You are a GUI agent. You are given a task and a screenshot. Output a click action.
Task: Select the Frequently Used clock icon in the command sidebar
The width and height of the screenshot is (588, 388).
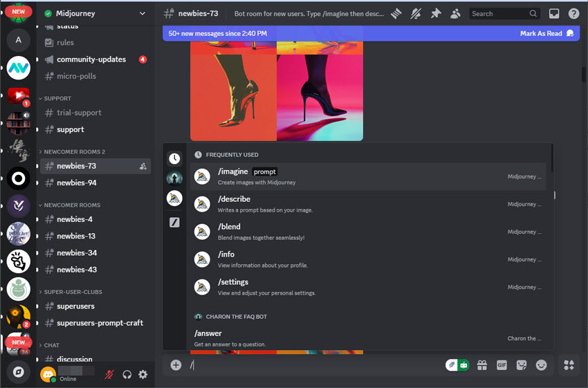point(174,158)
